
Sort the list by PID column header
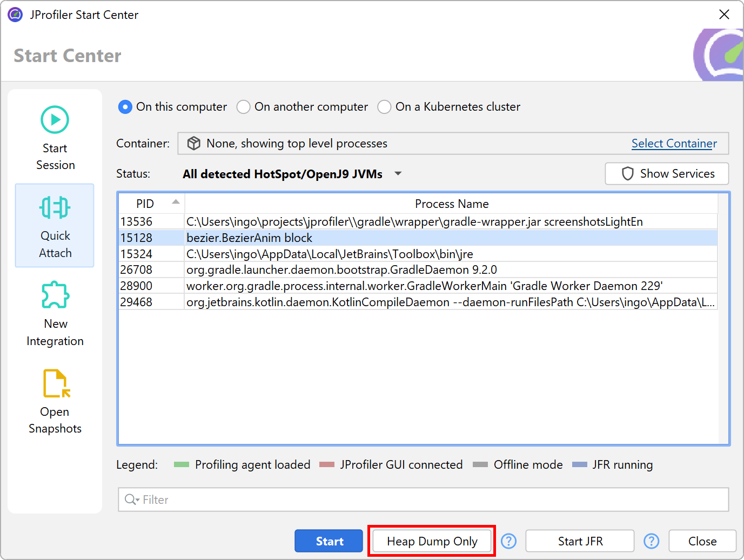pos(145,204)
